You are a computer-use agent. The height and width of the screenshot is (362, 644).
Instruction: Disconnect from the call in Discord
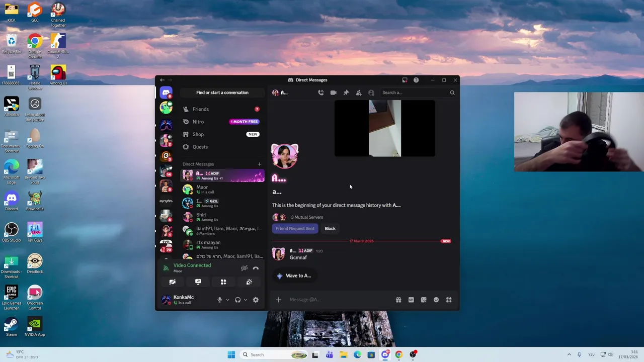click(x=256, y=268)
